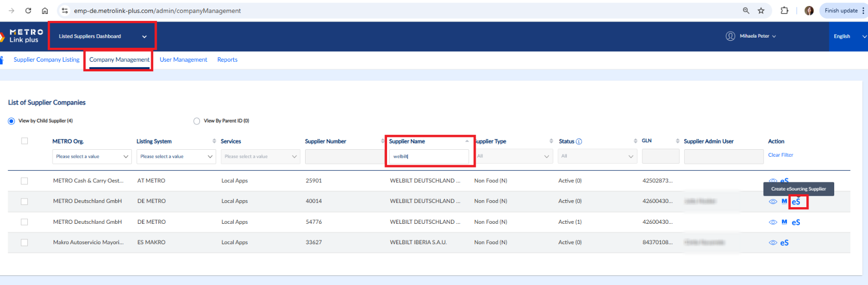This screenshot has height=285, width=868.
Task: Select View By Parent ID radio button
Action: click(197, 121)
